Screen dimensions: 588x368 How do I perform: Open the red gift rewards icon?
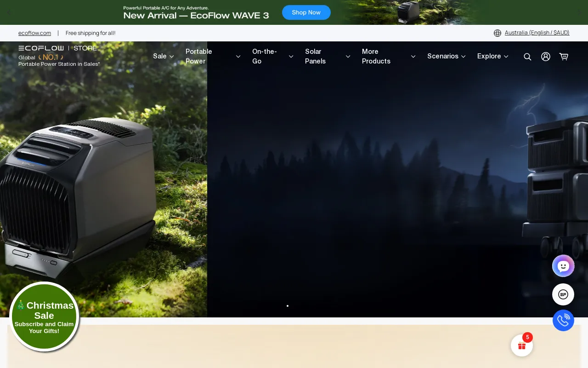(522, 345)
